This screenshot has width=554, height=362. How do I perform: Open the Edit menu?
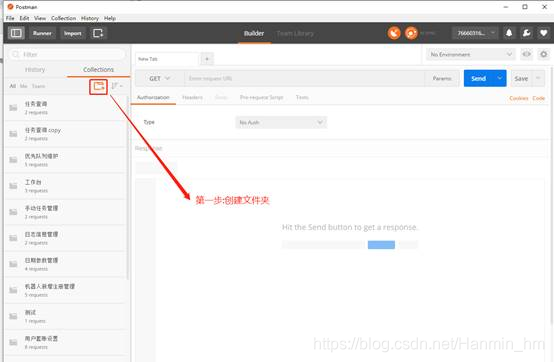pyautogui.click(x=24, y=18)
